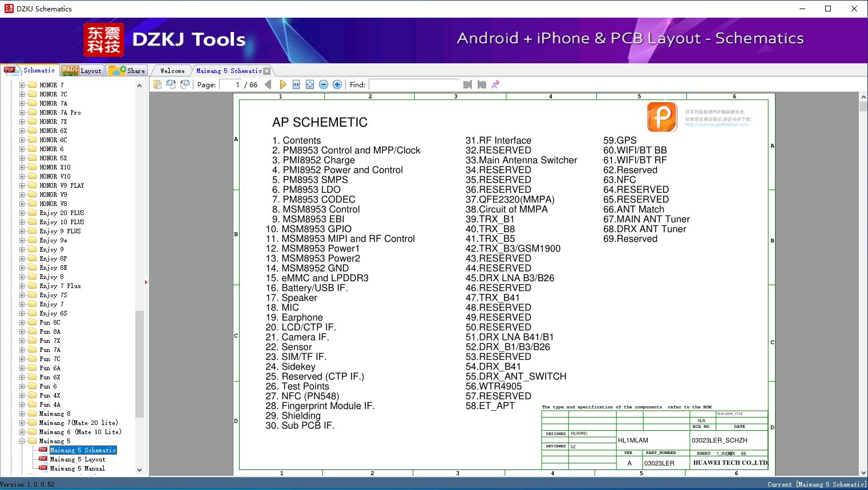Click the Fun 4X folder icon
Screen dimensions: 868x490
tap(33, 395)
